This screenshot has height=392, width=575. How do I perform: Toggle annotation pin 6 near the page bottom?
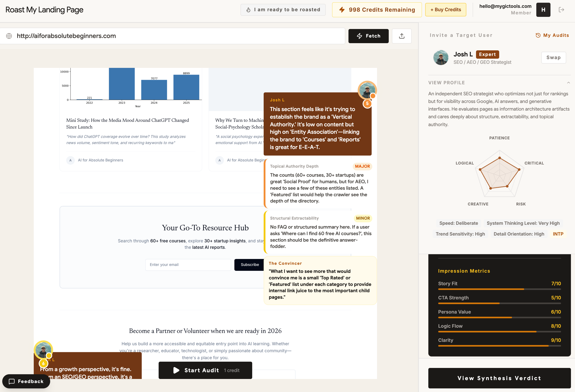pos(44,363)
